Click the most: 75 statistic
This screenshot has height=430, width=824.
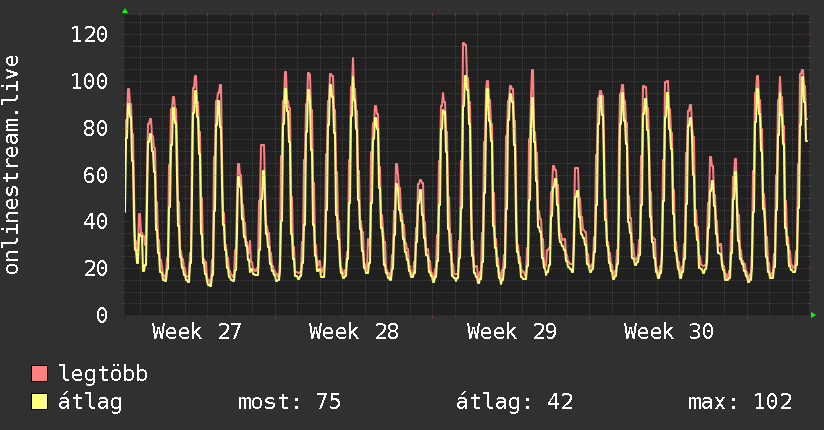[289, 402]
